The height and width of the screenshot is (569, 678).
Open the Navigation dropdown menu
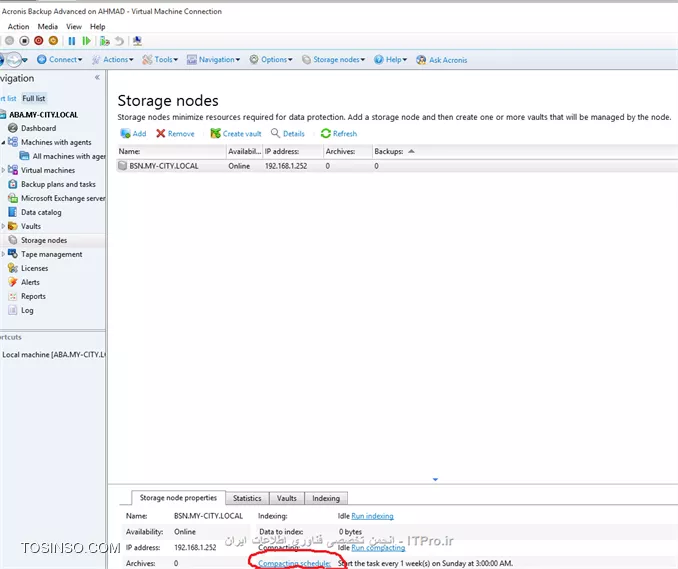pyautogui.click(x=213, y=60)
